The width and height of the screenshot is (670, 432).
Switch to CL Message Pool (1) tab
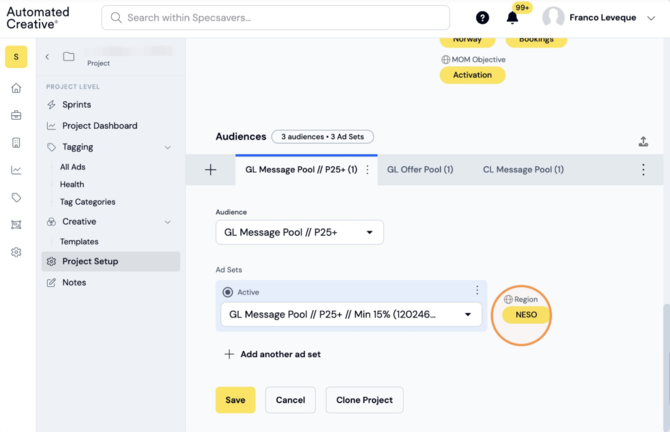click(523, 170)
